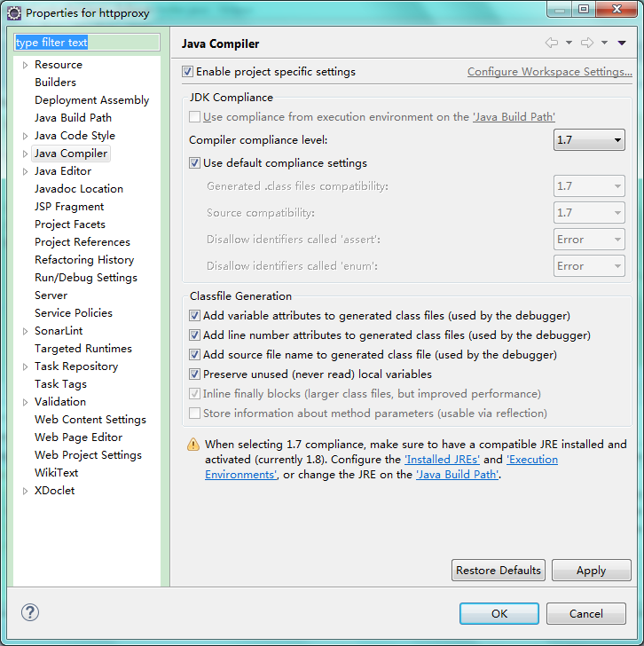Select Refactoring History entry
This screenshot has height=646, width=644.
point(84,259)
